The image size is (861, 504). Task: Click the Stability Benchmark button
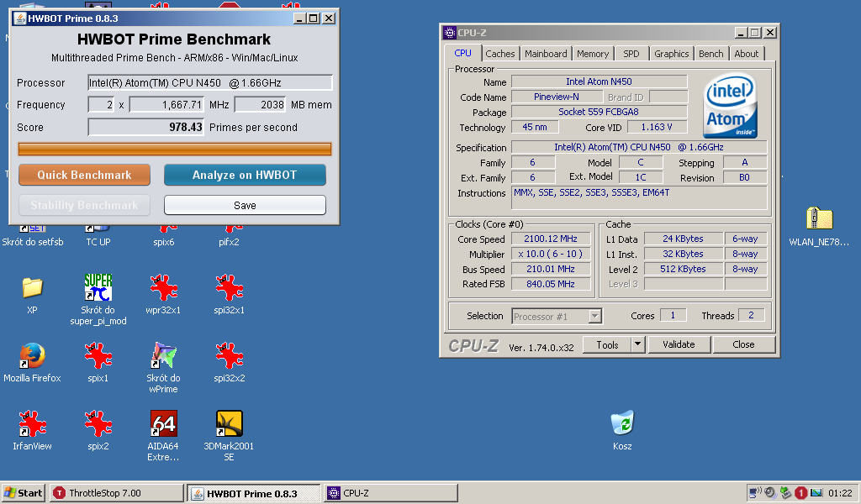click(84, 205)
